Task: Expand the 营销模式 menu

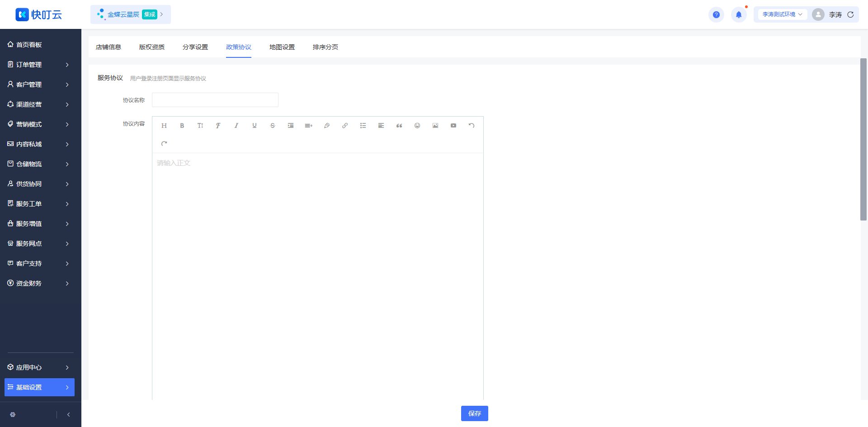Action: click(39, 124)
